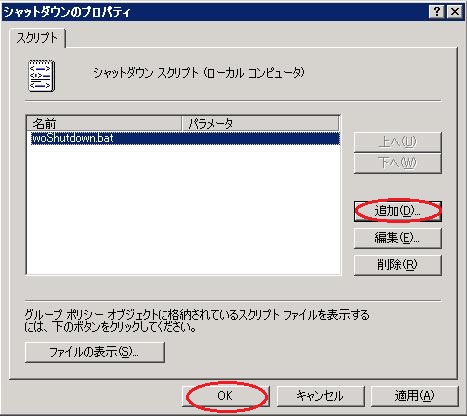This screenshot has width=467, height=416.
Task: Confirm the dialog with OK
Action: pos(226,396)
